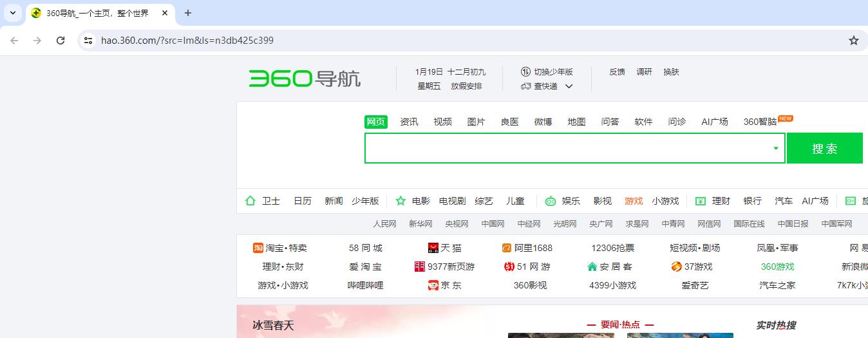Image resolution: width=868 pixels, height=338 pixels.
Task: Click the 51网游 icon
Action: [509, 267]
